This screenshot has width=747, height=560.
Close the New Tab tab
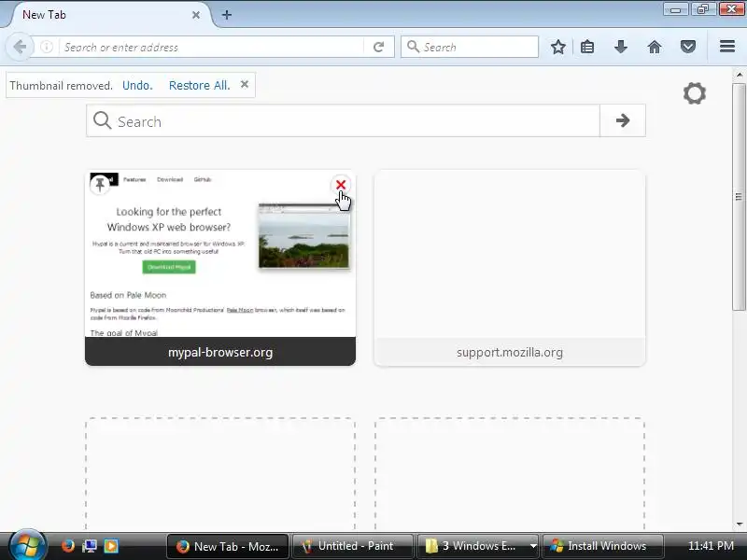click(x=196, y=15)
